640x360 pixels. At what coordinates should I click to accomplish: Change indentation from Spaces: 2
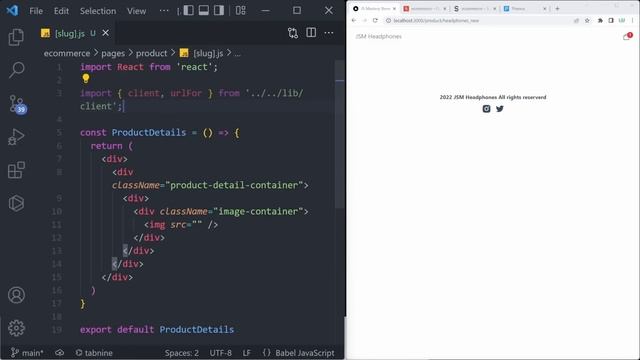(x=182, y=353)
